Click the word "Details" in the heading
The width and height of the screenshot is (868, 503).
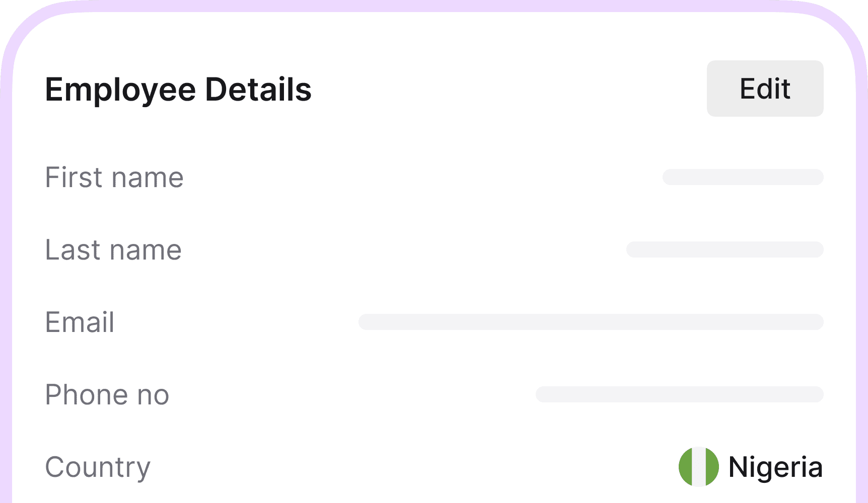pos(258,90)
